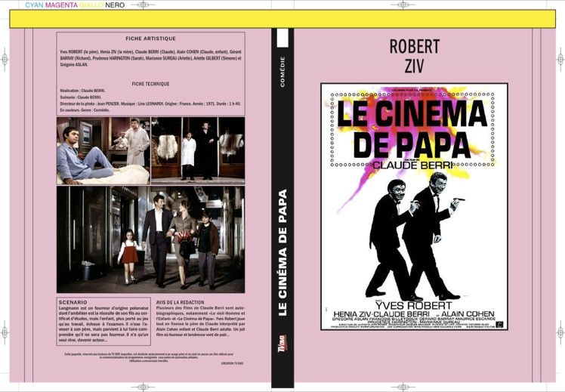This screenshot has width=565, height=392.
Task: Click the ALAIN COHEN credit on poster
Action: (x=468, y=313)
